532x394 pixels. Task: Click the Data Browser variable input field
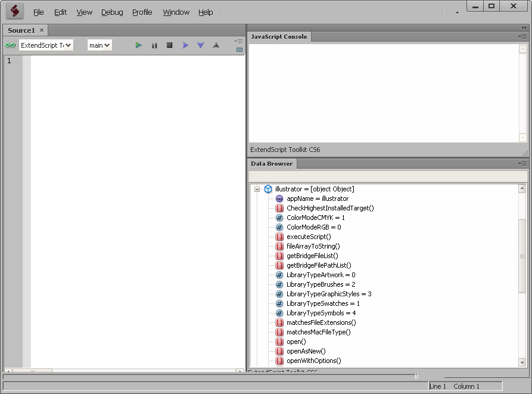coord(388,176)
